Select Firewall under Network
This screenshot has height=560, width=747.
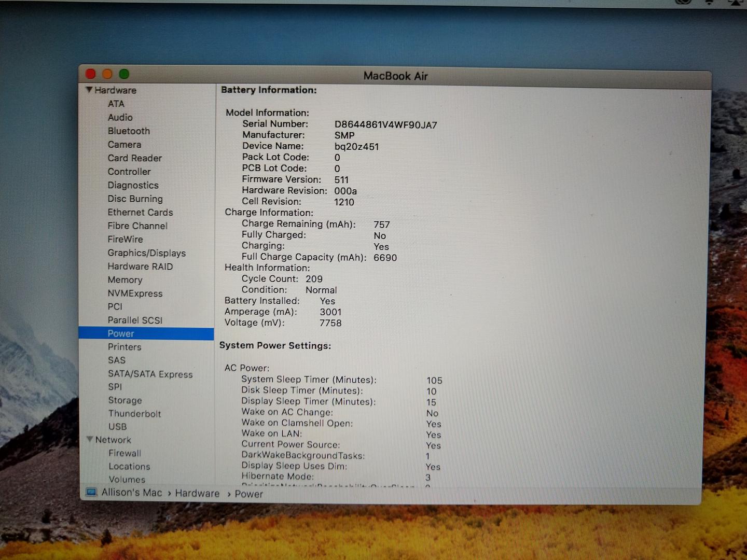[x=125, y=453]
